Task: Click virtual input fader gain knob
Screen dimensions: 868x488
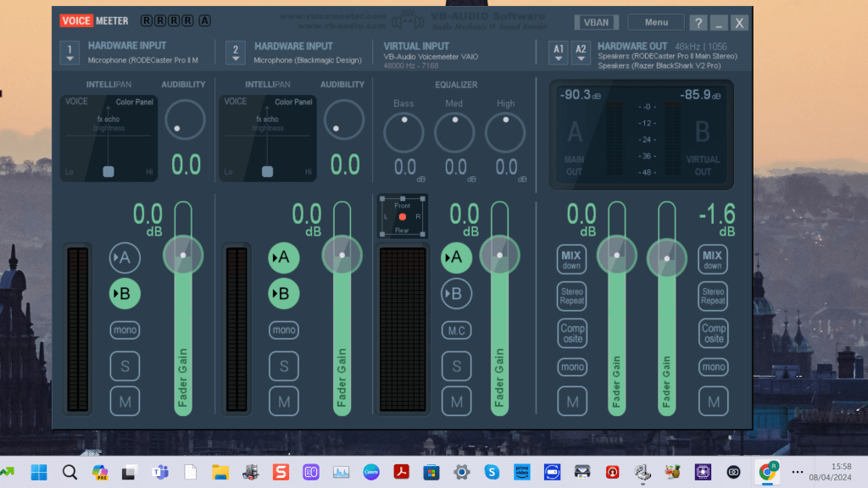Action: click(500, 255)
